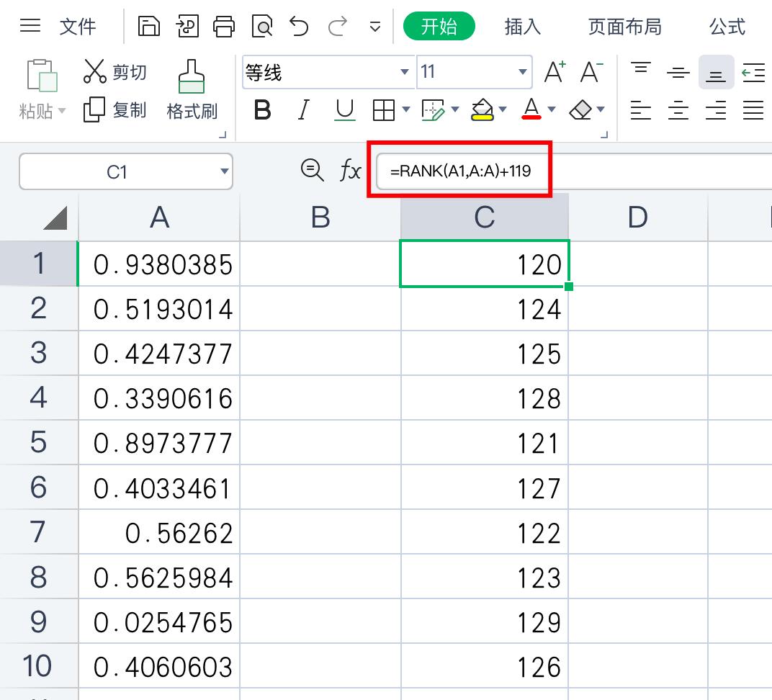Redo the last action
772x700 pixels.
(x=336, y=24)
